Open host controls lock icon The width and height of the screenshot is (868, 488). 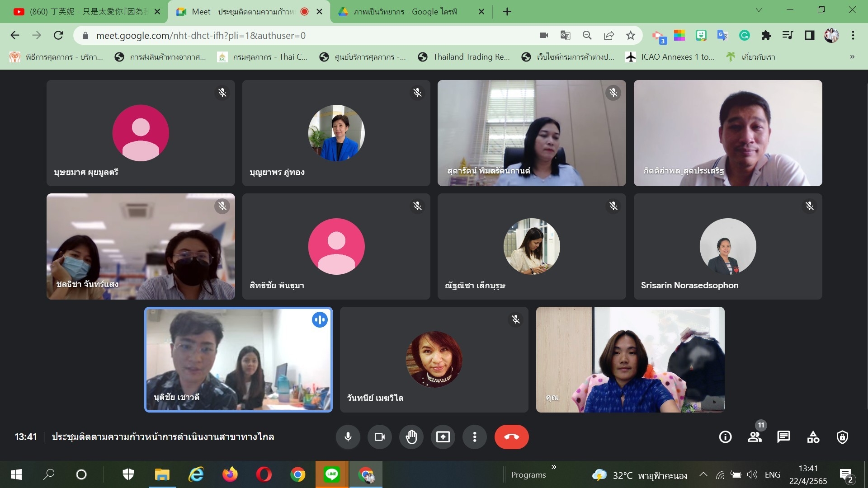pos(842,437)
